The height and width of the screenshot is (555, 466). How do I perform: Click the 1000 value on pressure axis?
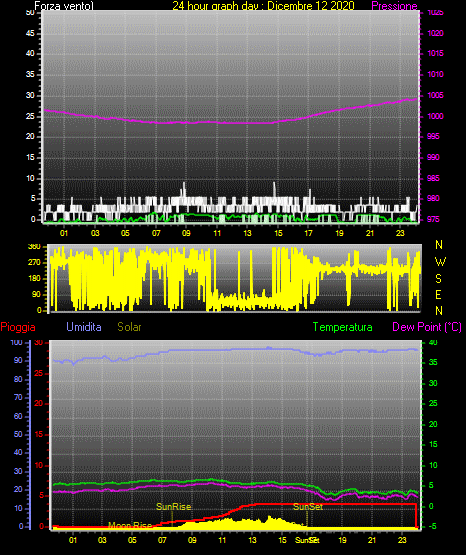pyautogui.click(x=436, y=116)
